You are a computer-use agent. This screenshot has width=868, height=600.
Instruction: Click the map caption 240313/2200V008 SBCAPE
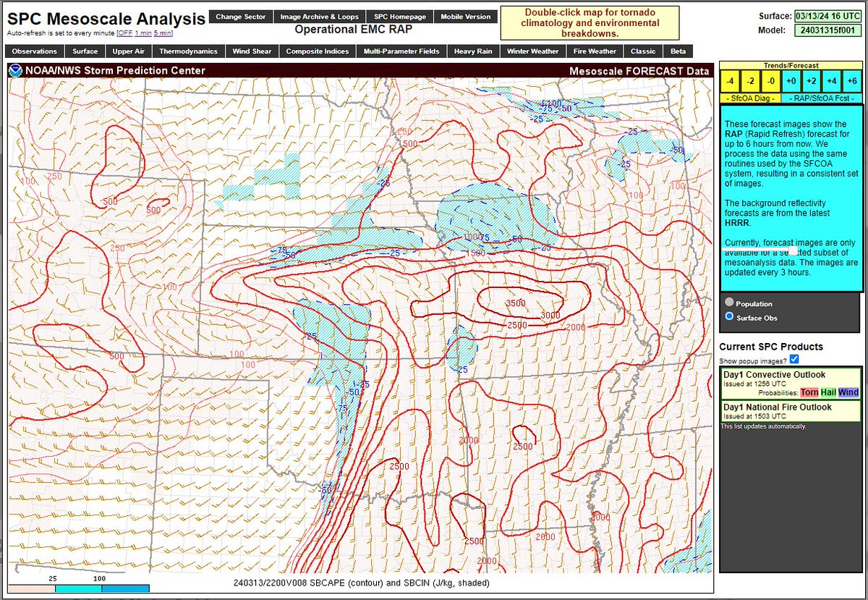(361, 582)
